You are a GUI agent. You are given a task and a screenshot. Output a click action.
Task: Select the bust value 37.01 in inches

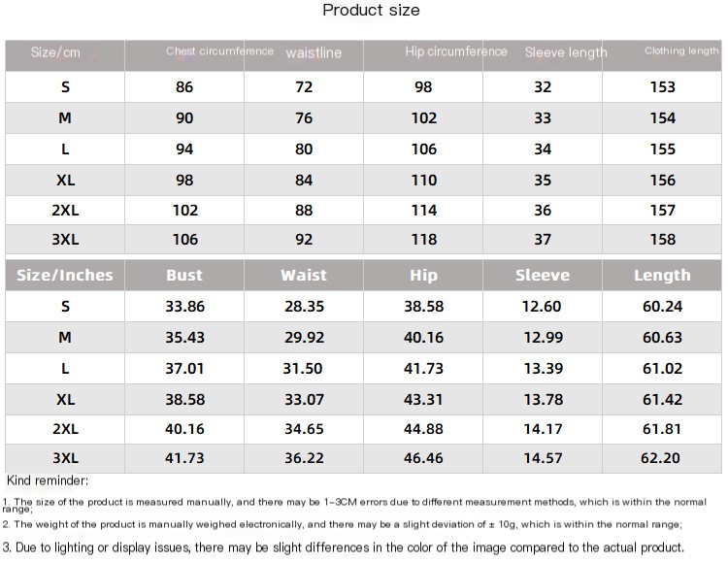click(x=184, y=369)
